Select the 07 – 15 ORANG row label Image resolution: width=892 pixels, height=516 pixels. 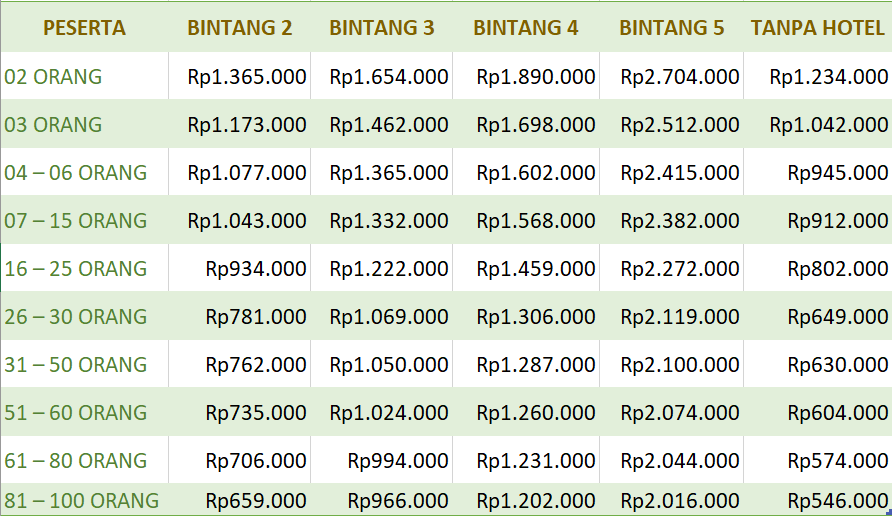tap(76, 220)
